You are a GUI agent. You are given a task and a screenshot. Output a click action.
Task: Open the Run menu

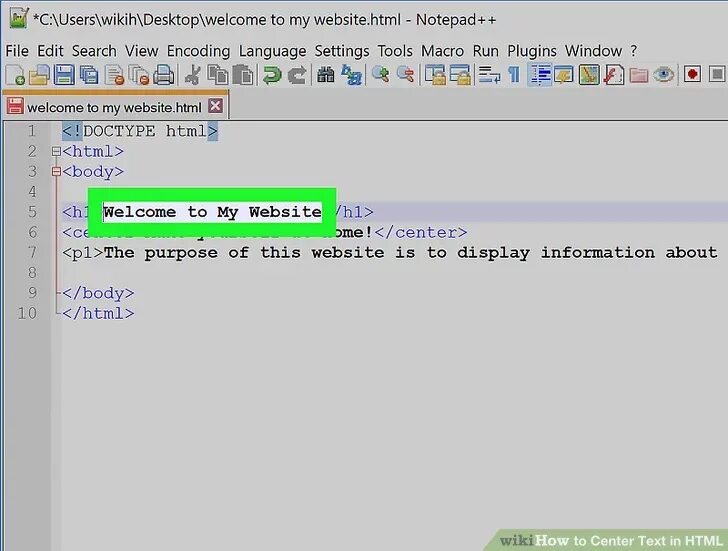486,51
